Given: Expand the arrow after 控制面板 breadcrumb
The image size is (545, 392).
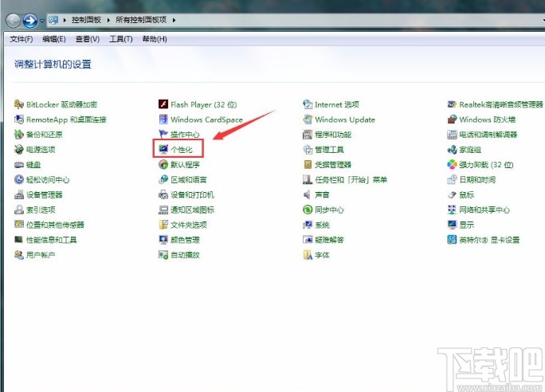Looking at the screenshot, I should 108,20.
